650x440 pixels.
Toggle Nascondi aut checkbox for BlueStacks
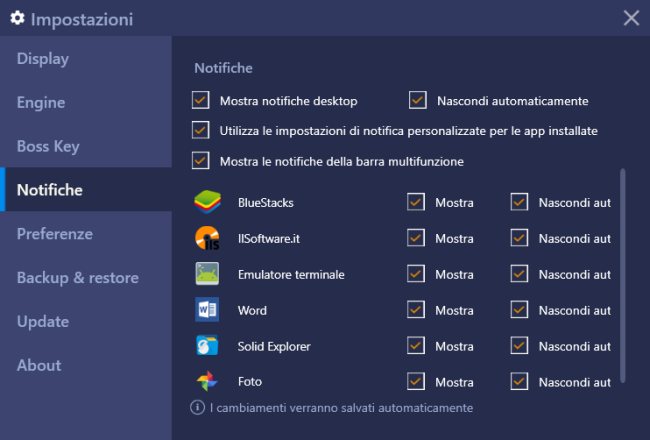(519, 202)
